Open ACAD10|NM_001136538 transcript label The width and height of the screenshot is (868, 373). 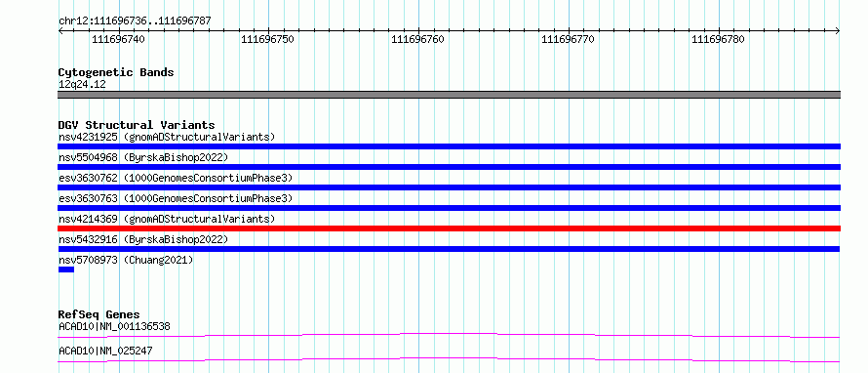(x=114, y=326)
